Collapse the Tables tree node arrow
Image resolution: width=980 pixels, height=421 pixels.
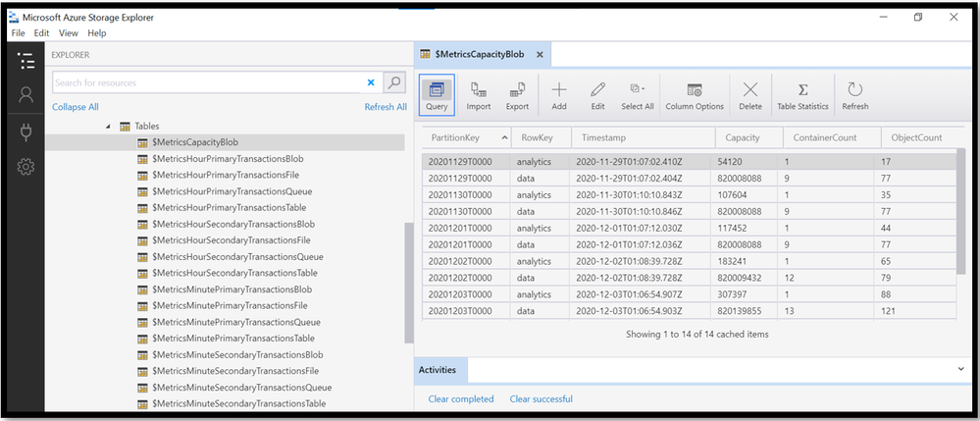pos(108,127)
